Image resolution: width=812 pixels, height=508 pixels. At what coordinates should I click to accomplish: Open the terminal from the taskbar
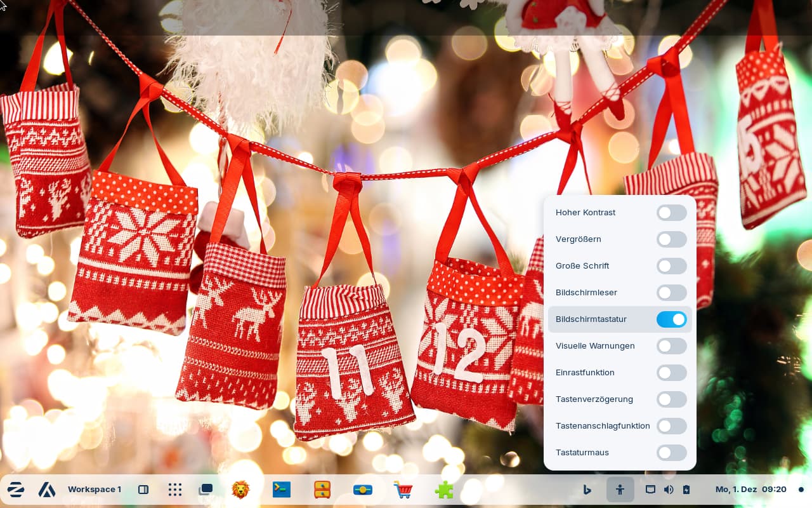(x=282, y=490)
